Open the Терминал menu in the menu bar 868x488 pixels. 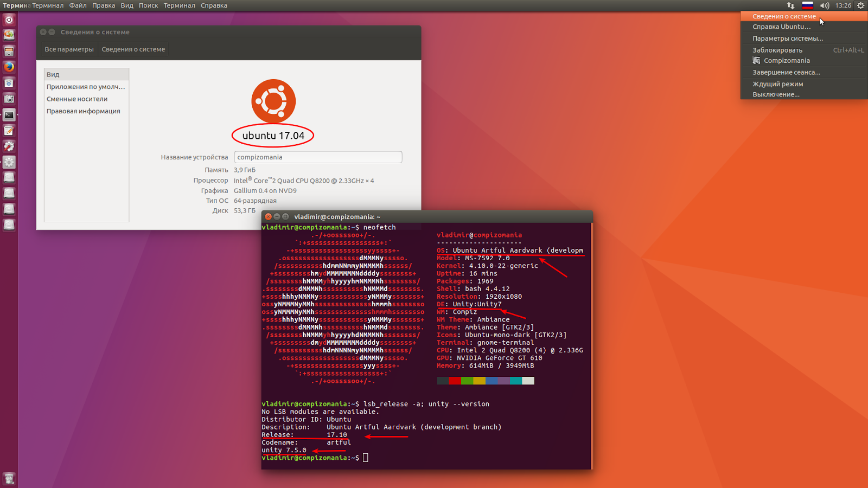coord(180,5)
